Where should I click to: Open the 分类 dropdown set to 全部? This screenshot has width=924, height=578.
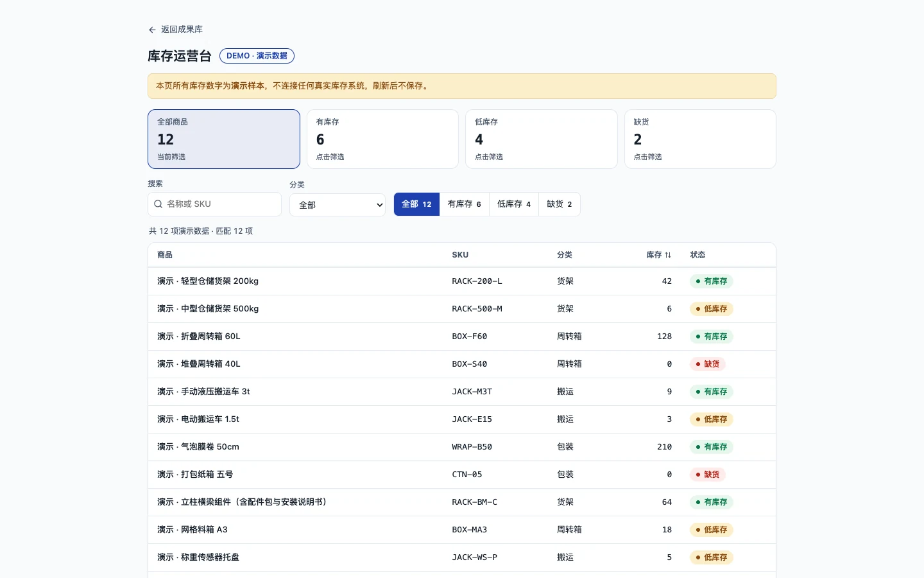(x=338, y=205)
